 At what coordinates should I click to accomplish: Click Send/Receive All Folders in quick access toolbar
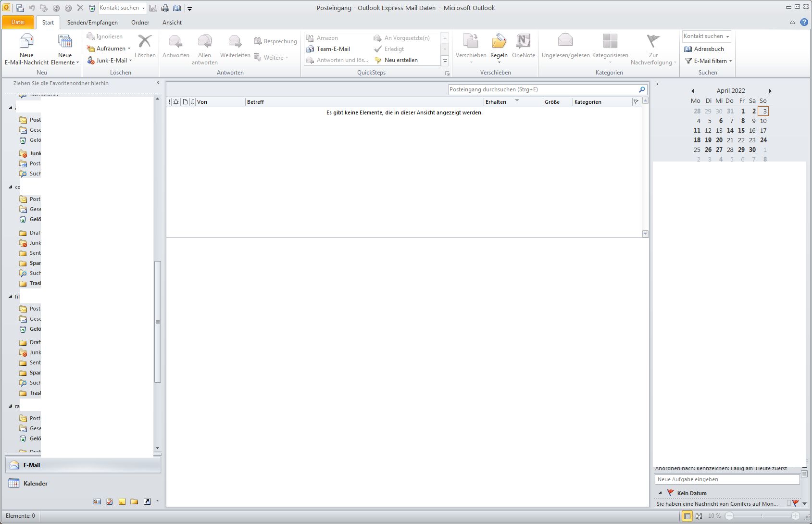point(20,8)
